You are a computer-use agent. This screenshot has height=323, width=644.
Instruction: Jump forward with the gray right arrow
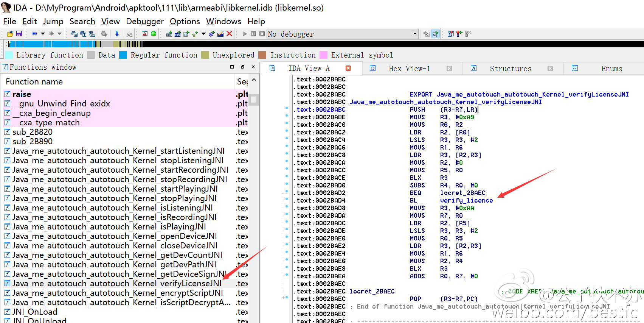[51, 34]
